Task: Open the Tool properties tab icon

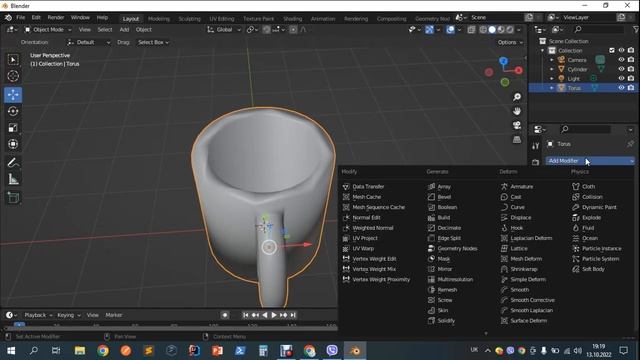Action: pos(536,146)
